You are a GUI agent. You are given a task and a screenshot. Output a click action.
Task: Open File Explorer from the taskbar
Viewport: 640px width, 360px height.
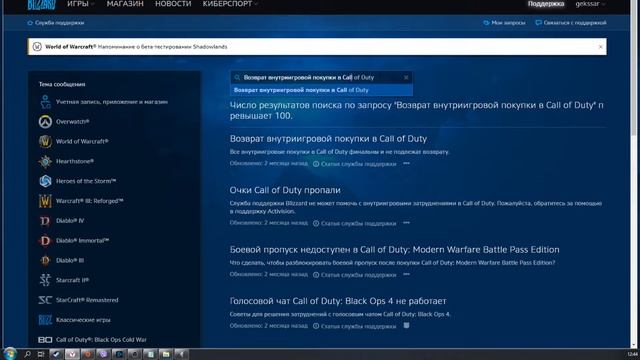[166, 354]
